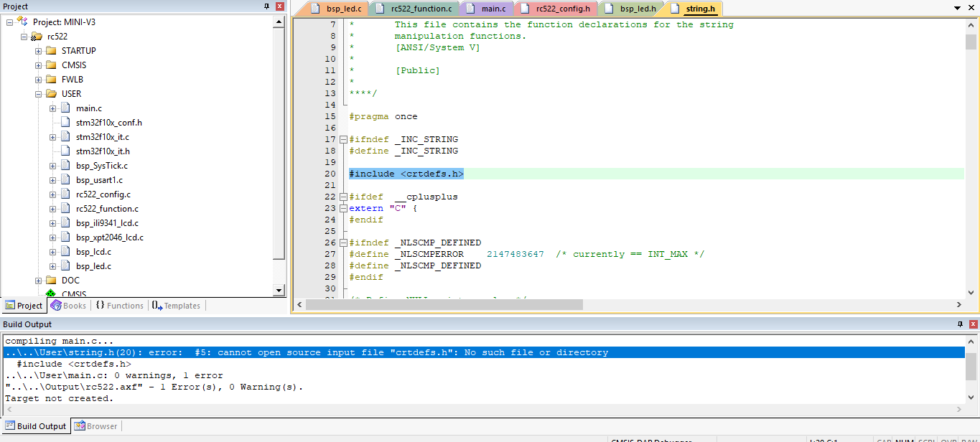This screenshot has height=442, width=980.
Task: Click the Templates tab icon
Action: pos(157,306)
